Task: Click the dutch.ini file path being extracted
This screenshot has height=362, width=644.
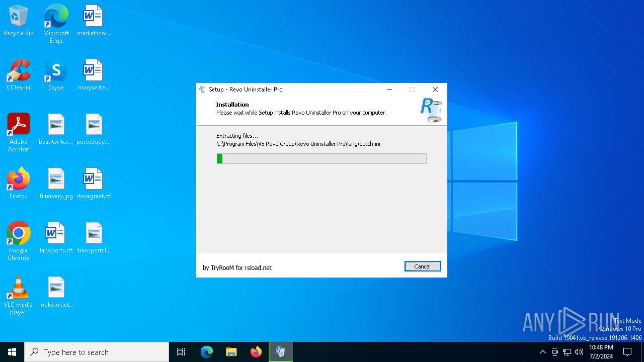Action: [x=298, y=144]
